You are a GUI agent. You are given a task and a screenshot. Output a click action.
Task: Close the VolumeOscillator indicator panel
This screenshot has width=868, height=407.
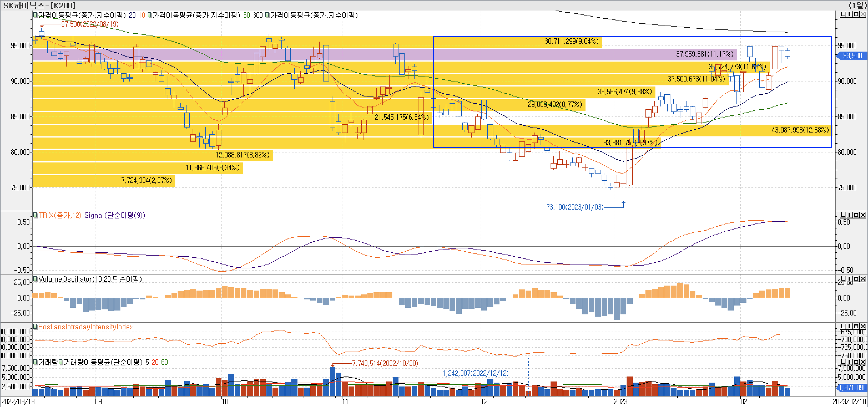863,278
